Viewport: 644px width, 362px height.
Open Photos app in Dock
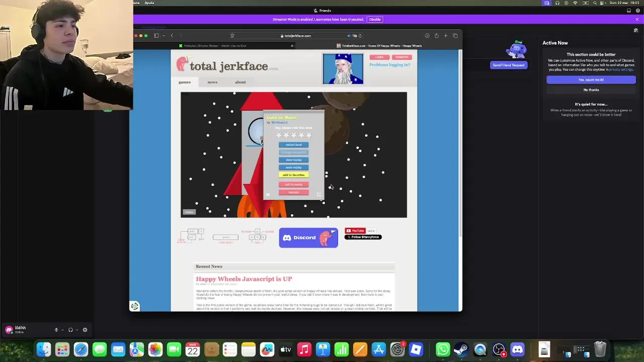point(155,349)
